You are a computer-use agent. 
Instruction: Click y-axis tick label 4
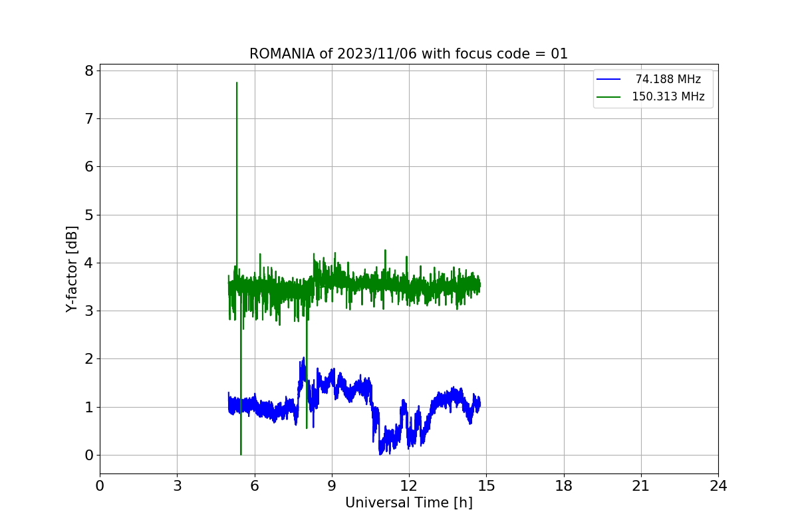coord(88,263)
